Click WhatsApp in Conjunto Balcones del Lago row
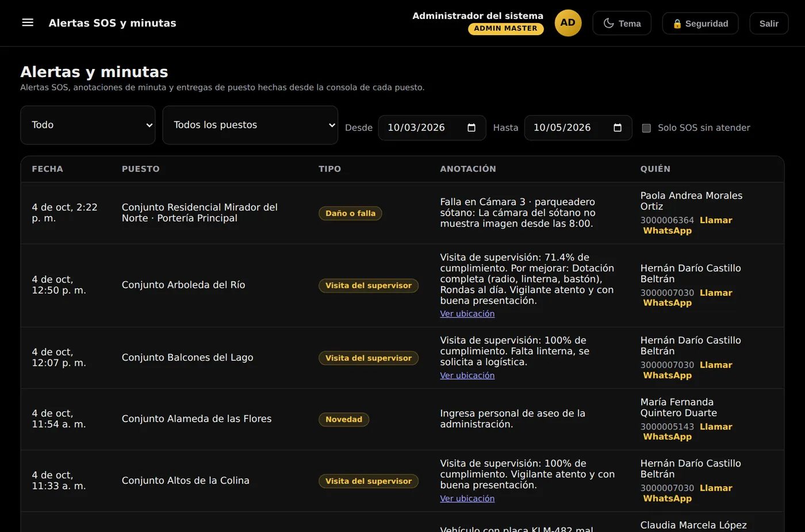The height and width of the screenshot is (532, 805). [668, 376]
